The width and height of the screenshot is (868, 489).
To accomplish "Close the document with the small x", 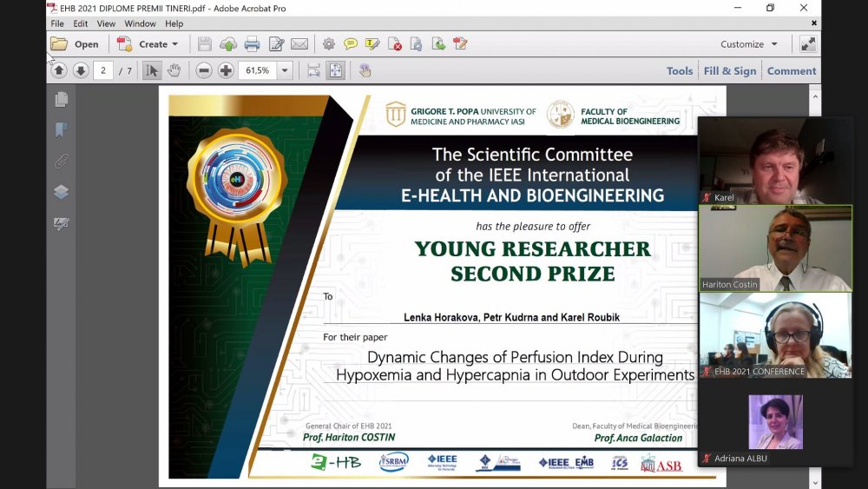I will coord(814,23).
